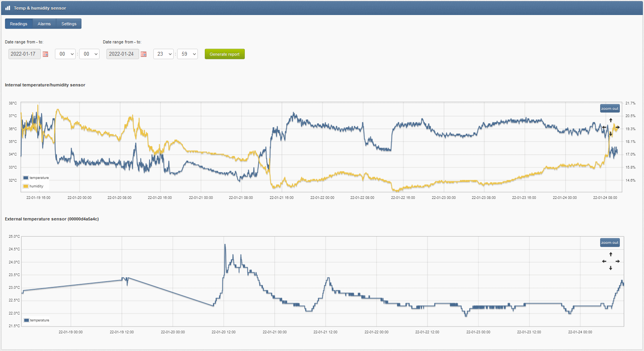Pan external temperature chart left arrow
644x351 pixels.
point(604,261)
